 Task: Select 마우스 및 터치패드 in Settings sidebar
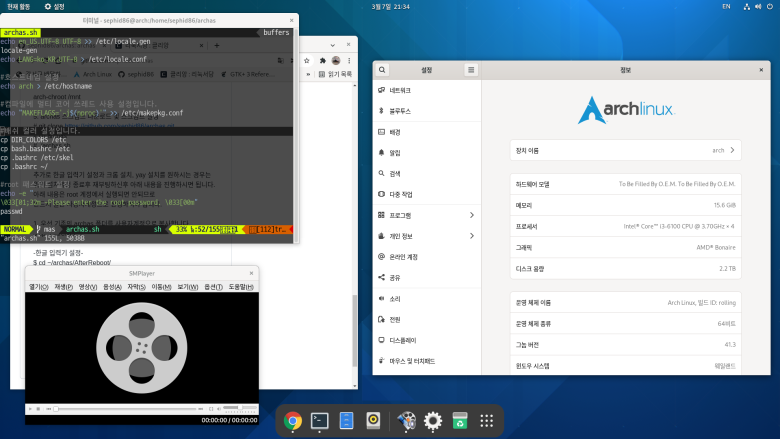[427, 361]
